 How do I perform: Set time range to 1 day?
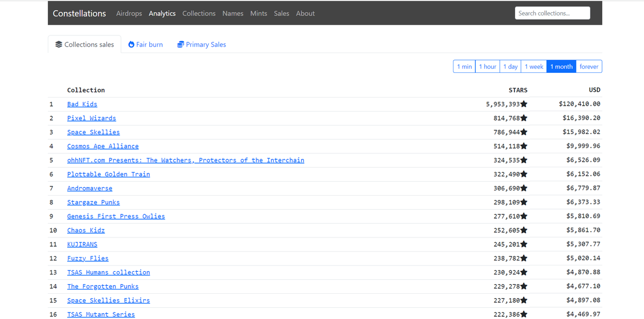point(510,66)
